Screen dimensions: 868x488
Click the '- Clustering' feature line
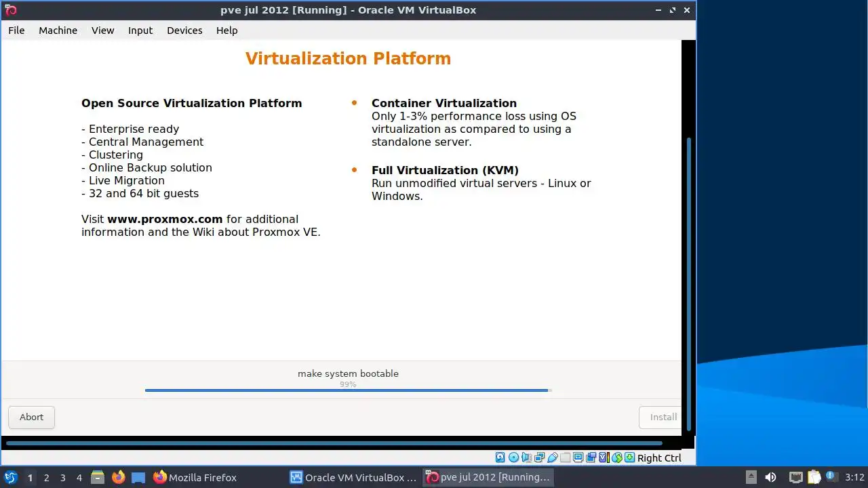coord(112,155)
